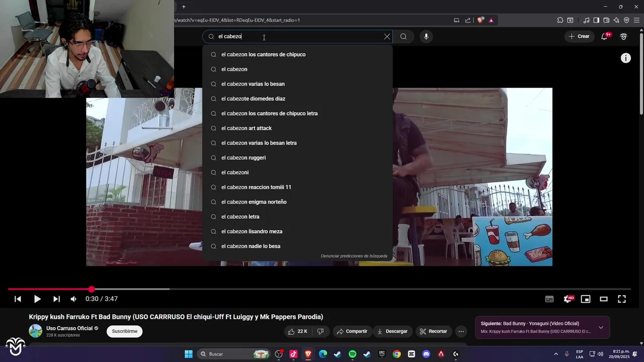Open YouTube notifications bell
This screenshot has width=644, height=362.
tap(604, 36)
